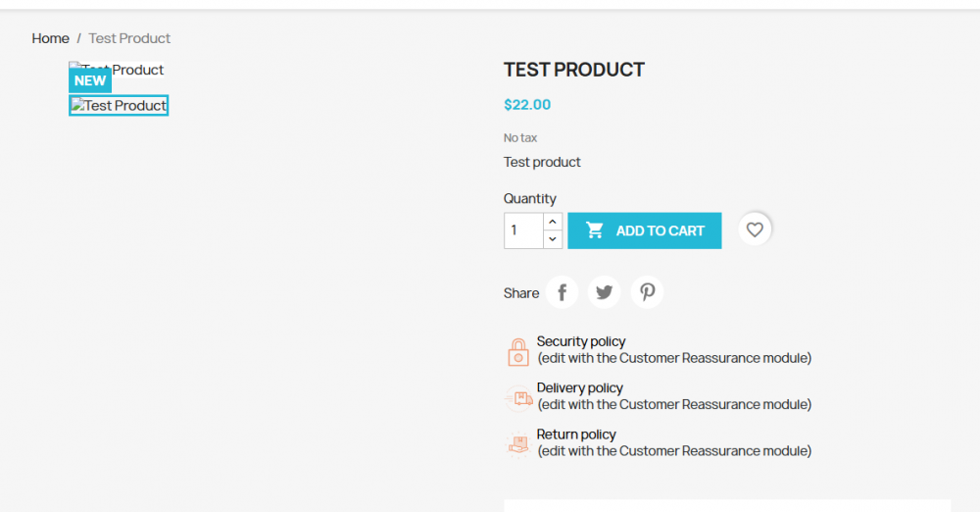
Task: Click the Return policy box icon
Action: pos(518,443)
